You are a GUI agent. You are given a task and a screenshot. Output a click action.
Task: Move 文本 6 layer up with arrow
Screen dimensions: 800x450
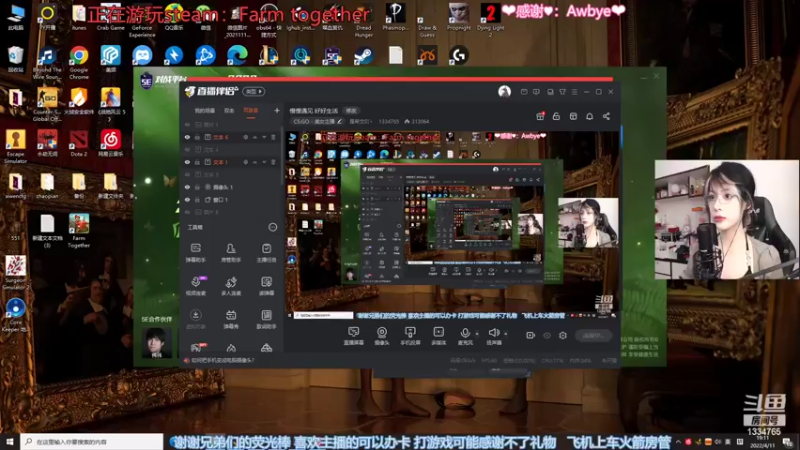[255, 137]
